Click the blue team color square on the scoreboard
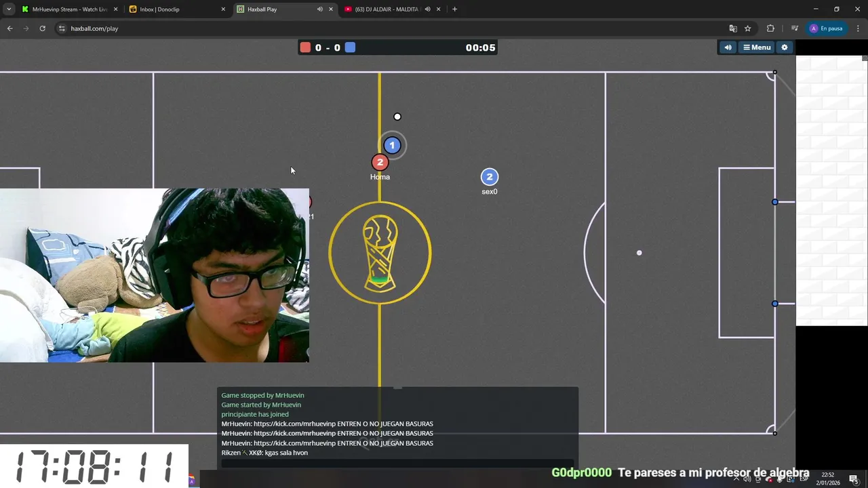The height and width of the screenshot is (488, 868). coord(350,47)
